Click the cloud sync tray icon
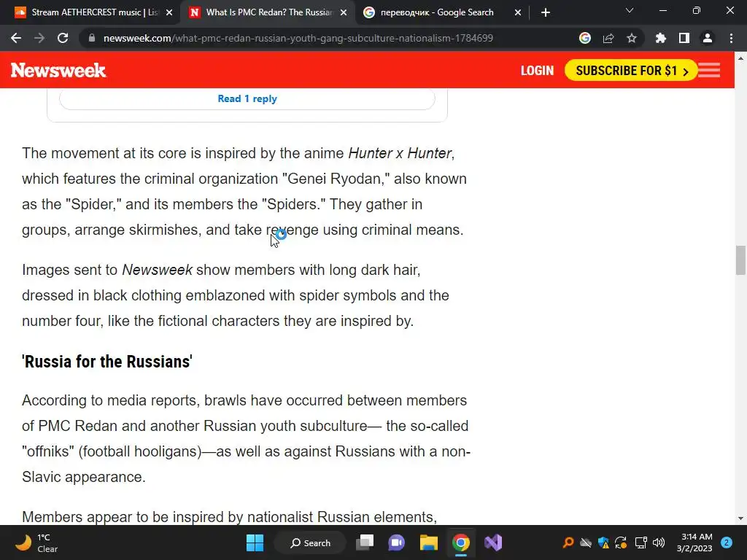This screenshot has width=747, height=560. point(586,542)
